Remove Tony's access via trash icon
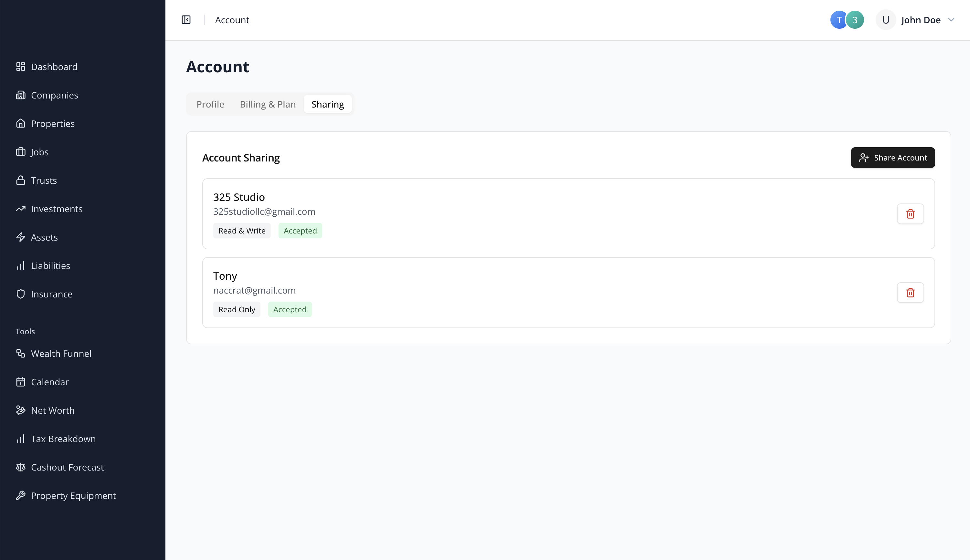The image size is (970, 560). pos(910,293)
